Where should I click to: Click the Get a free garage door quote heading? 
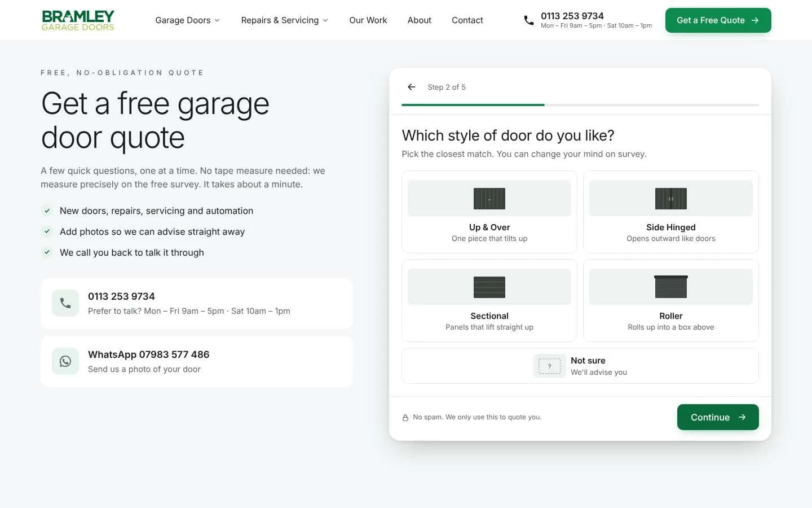coord(155,120)
